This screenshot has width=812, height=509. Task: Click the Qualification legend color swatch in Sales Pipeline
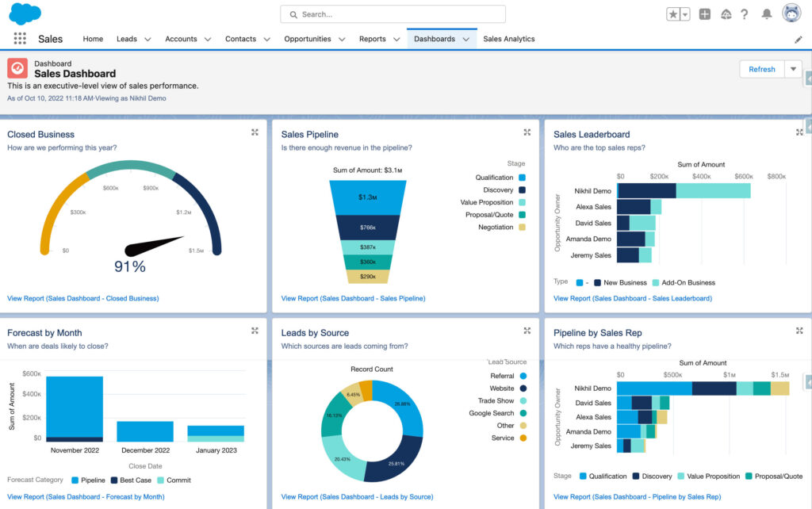522,178
